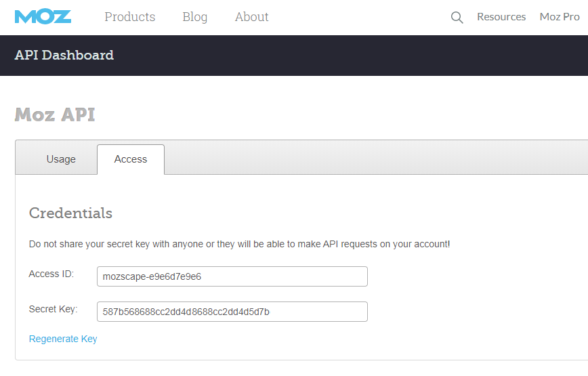Select the Access tab
588x376 pixels.
(131, 159)
